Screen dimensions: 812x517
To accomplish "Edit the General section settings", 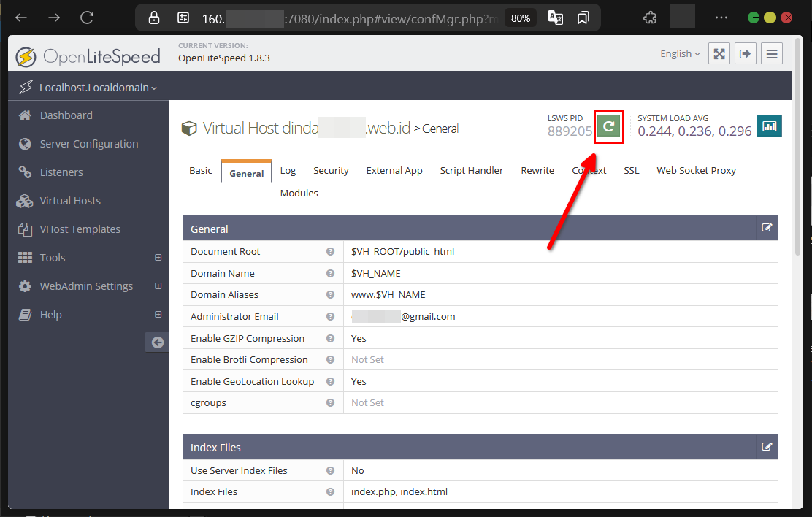I will pyautogui.click(x=767, y=228).
